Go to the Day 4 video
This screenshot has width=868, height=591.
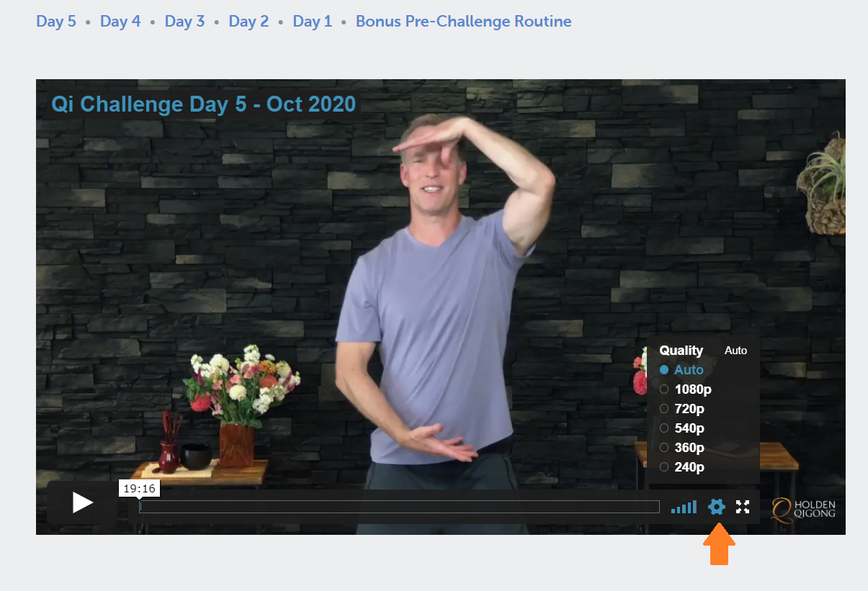pyautogui.click(x=120, y=22)
